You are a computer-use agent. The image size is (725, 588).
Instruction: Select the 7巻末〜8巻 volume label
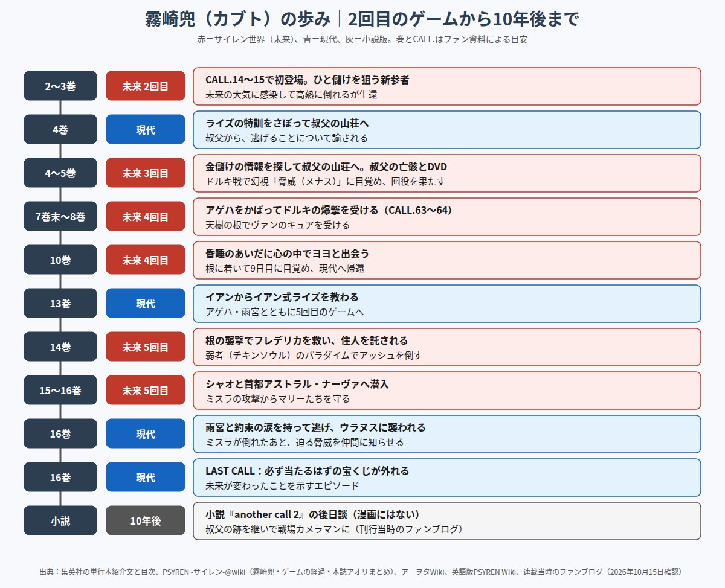pos(60,216)
